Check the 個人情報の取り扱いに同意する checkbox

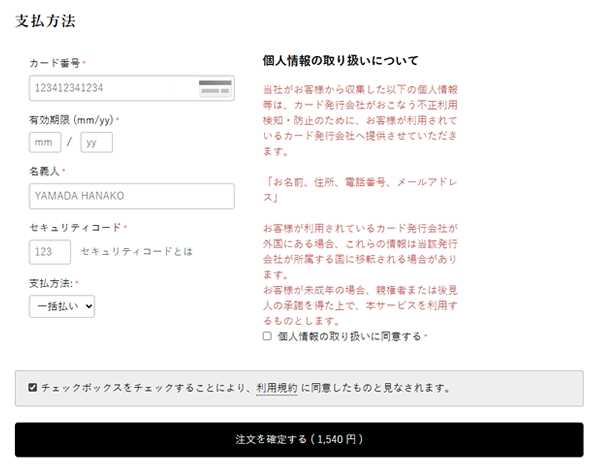pos(267,337)
